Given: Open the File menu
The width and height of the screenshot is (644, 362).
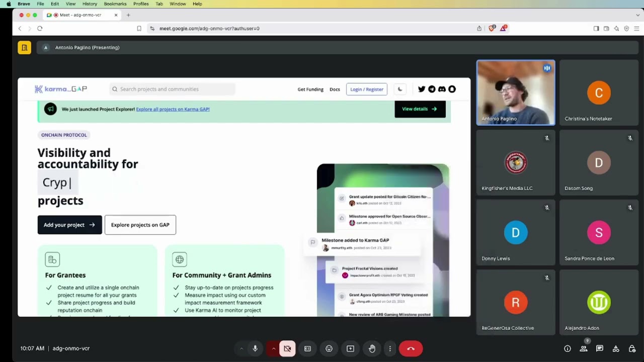Looking at the screenshot, I should pos(40,4).
